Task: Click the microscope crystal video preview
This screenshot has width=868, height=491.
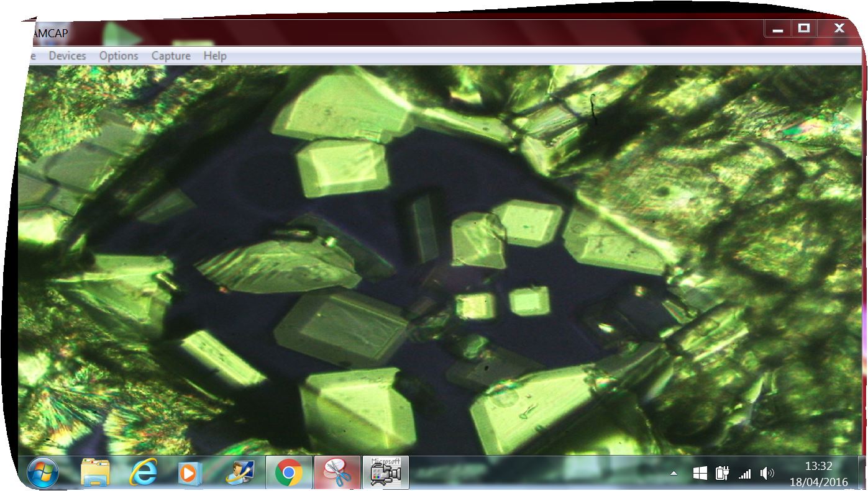Action: click(x=435, y=261)
